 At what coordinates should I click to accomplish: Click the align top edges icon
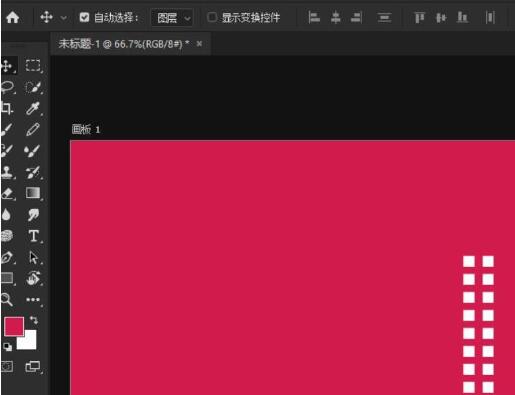click(x=420, y=17)
